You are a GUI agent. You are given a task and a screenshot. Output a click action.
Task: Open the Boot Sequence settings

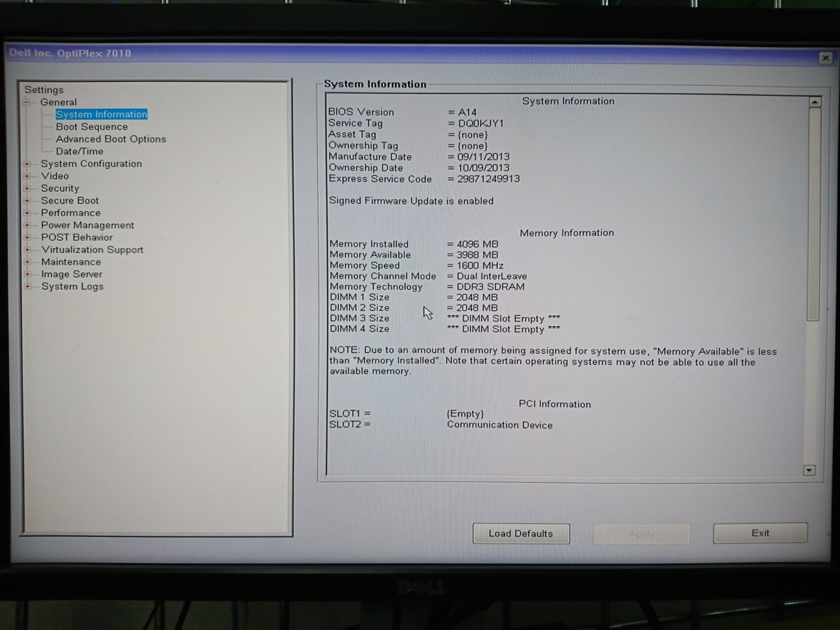92,127
